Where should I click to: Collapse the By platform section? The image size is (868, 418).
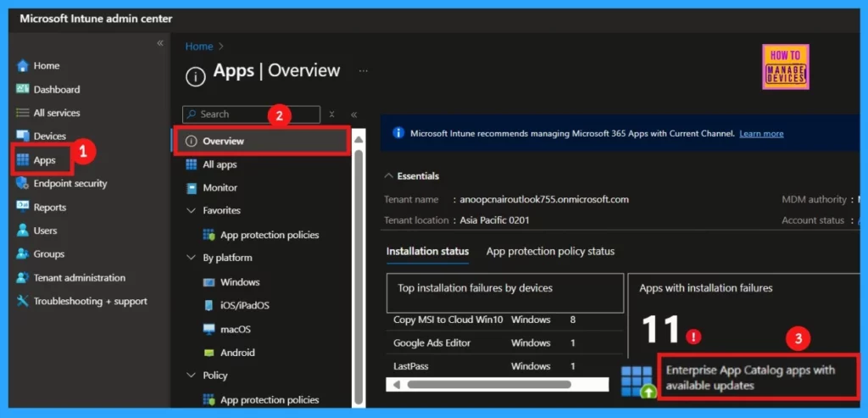tap(192, 258)
